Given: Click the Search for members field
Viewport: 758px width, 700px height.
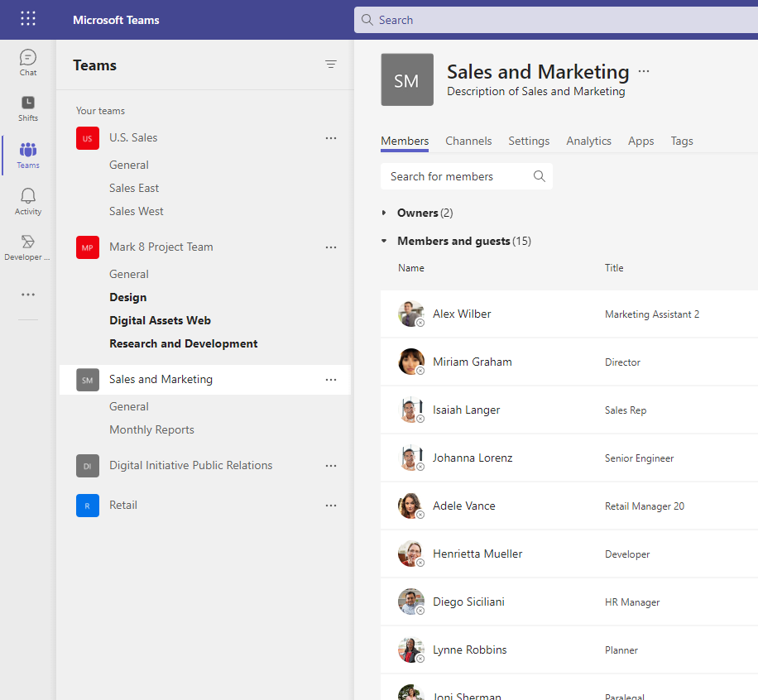Looking at the screenshot, I should tap(467, 176).
